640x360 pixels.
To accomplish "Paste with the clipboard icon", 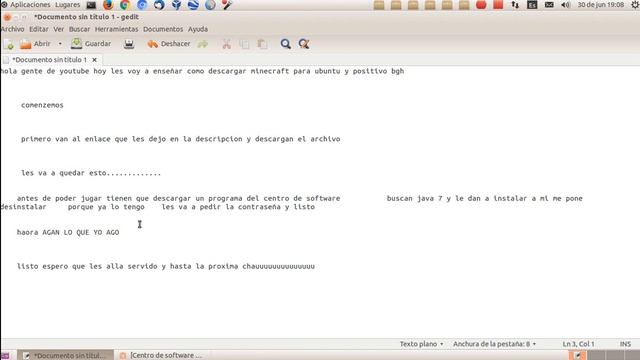I will [262, 44].
